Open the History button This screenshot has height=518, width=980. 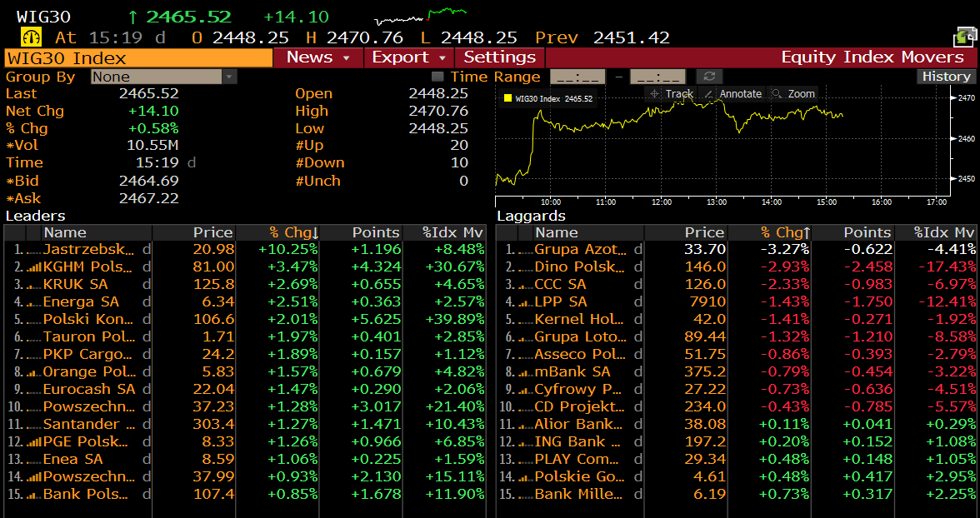tap(947, 77)
